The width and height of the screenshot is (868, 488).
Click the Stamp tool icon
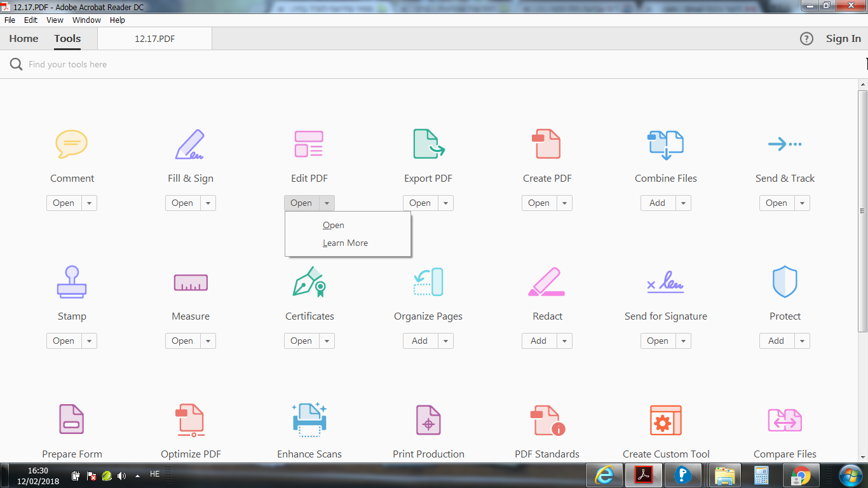[x=72, y=282]
